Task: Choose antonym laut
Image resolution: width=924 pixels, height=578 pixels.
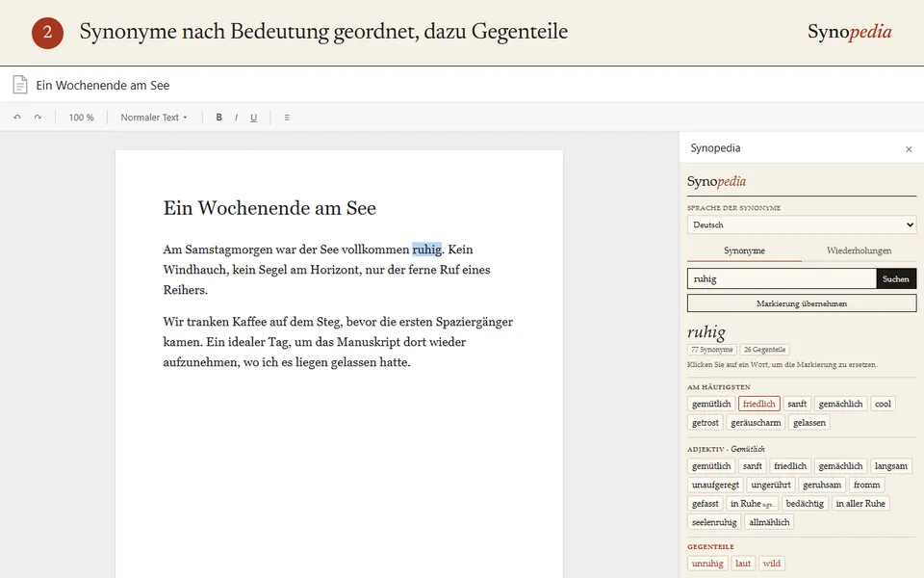Action: [x=743, y=564]
